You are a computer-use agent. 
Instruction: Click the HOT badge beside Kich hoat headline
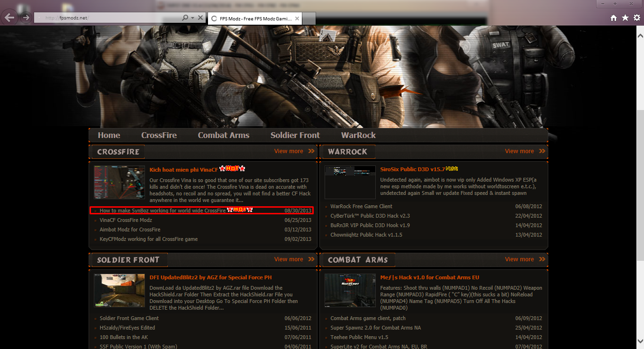(x=232, y=168)
